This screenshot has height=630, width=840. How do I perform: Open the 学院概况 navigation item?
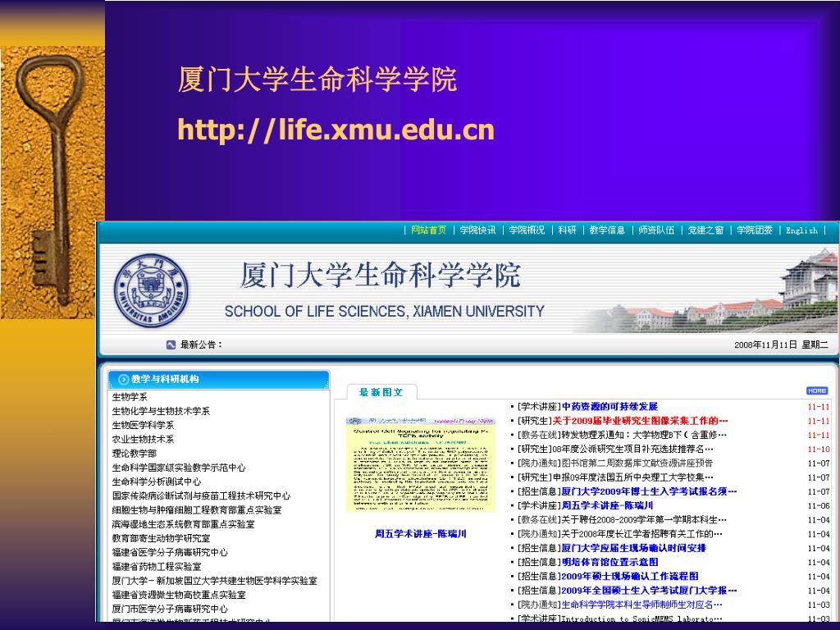coord(527,230)
